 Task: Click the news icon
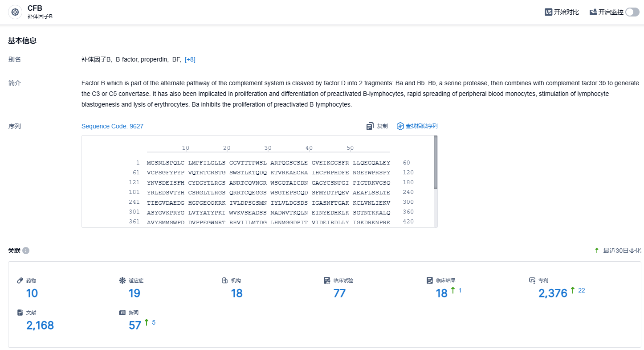[122, 313]
